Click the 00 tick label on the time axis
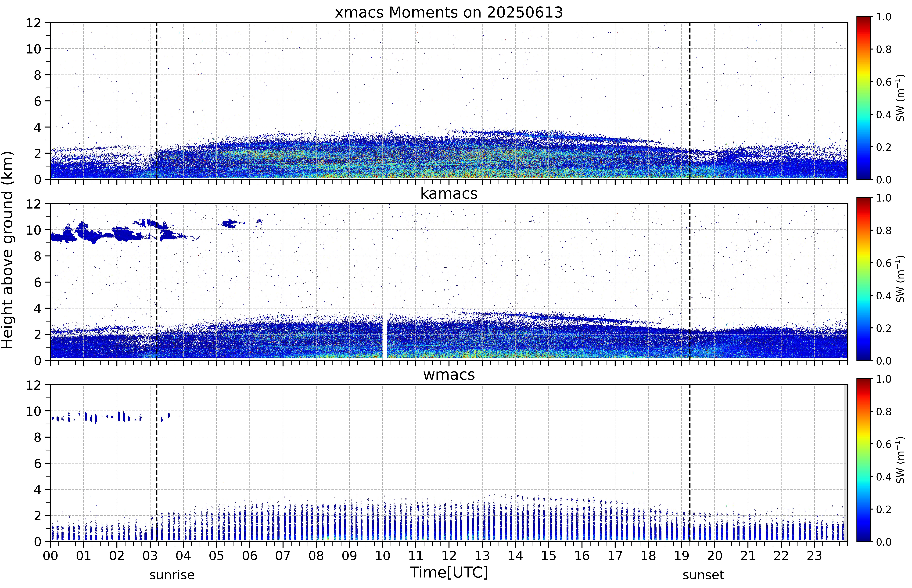 point(50,556)
